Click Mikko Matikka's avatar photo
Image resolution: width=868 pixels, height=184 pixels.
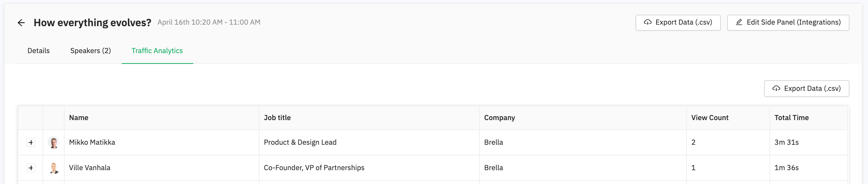pyautogui.click(x=54, y=142)
